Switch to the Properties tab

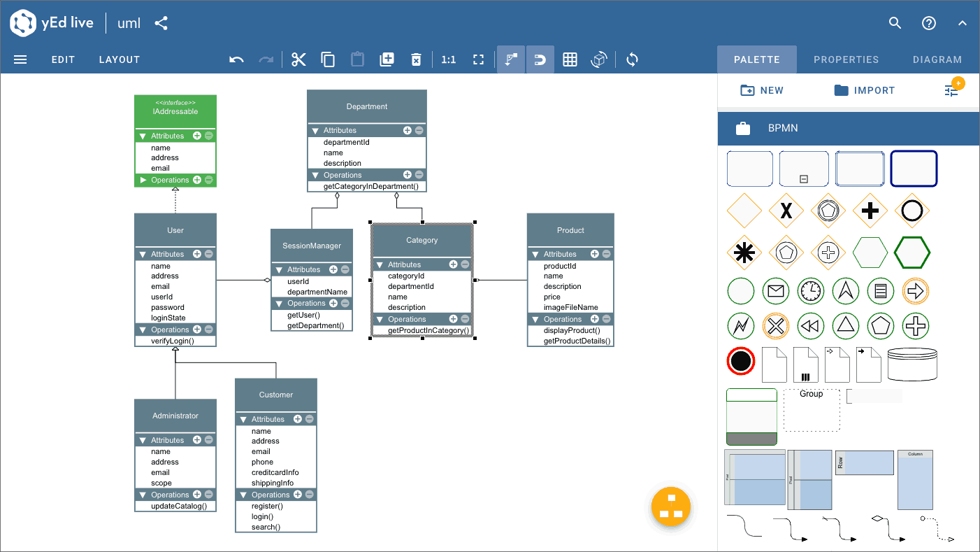coord(846,59)
